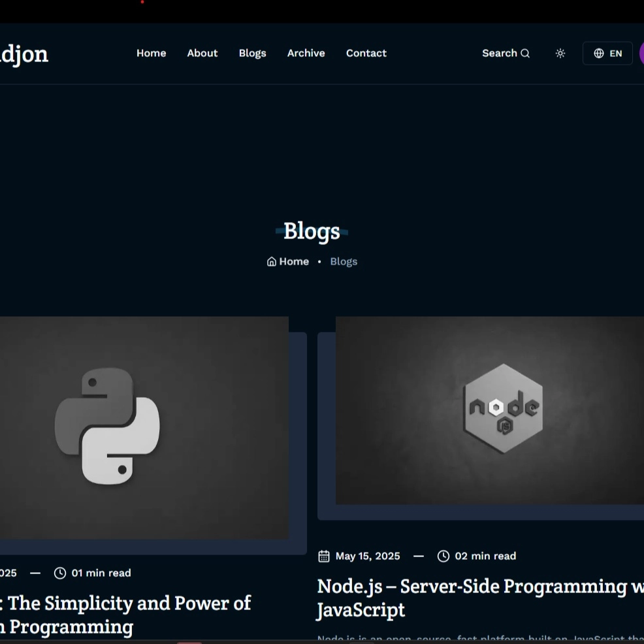The image size is (644, 644).
Task: Open the Node.js hexagon logo thumbnail
Action: (x=502, y=409)
